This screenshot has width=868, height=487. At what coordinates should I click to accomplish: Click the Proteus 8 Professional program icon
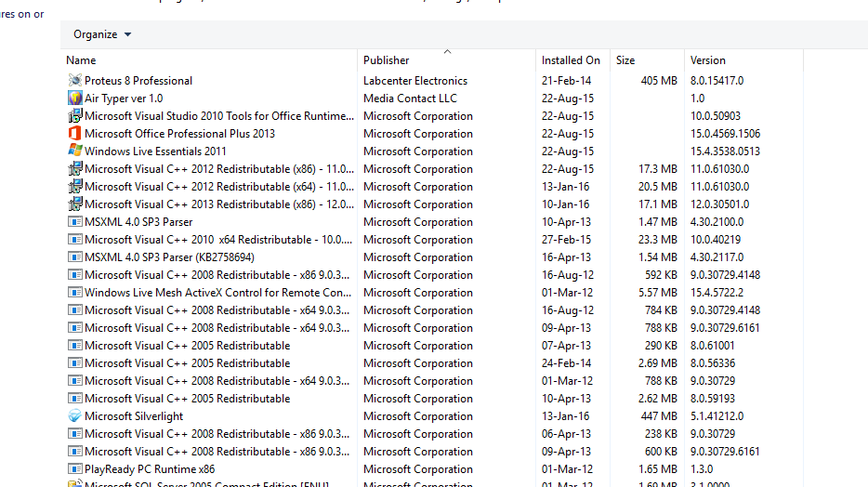75,81
